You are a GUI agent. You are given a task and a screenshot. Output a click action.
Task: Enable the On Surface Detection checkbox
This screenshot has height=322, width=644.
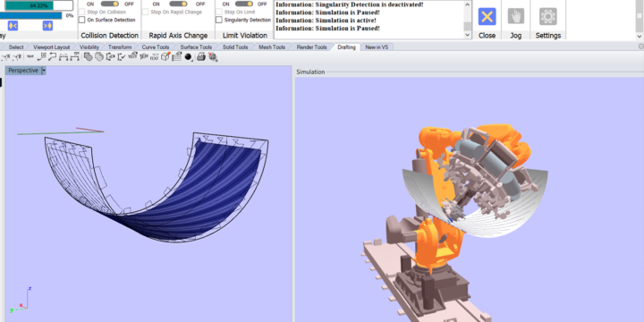tap(82, 20)
